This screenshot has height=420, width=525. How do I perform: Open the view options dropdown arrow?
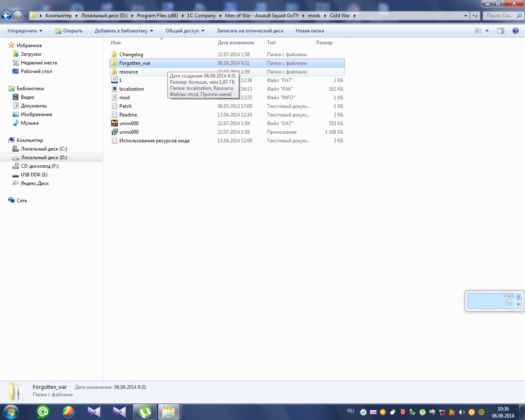[x=487, y=31]
